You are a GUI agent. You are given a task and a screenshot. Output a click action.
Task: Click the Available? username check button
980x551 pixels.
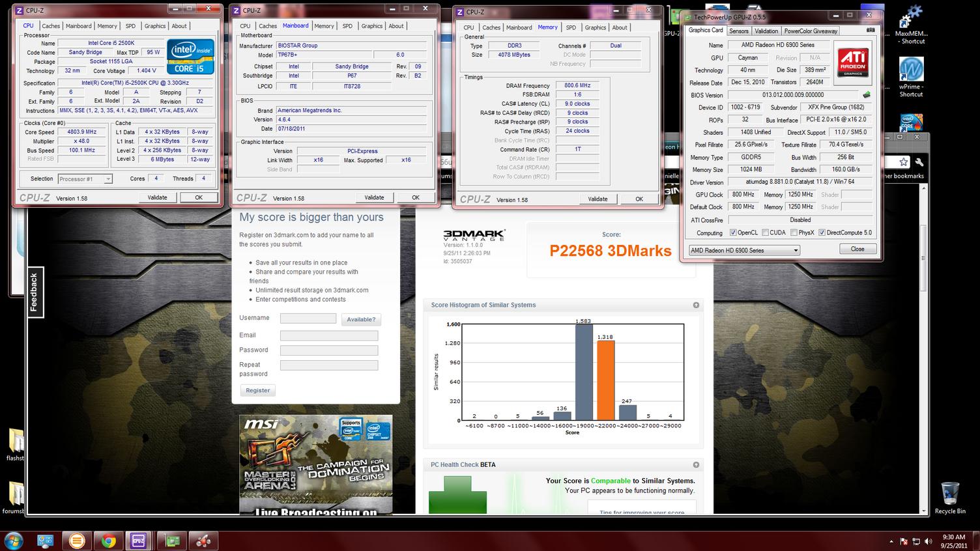pyautogui.click(x=361, y=319)
